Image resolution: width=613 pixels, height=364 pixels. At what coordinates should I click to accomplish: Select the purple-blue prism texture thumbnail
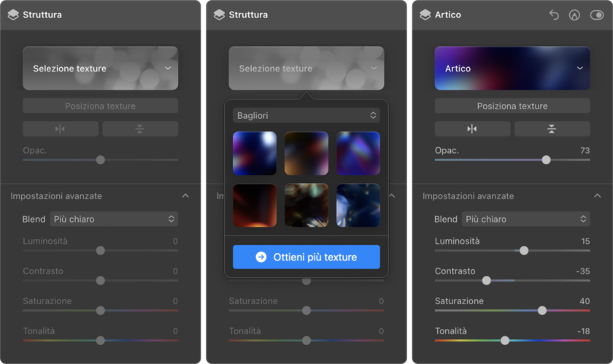click(x=358, y=153)
